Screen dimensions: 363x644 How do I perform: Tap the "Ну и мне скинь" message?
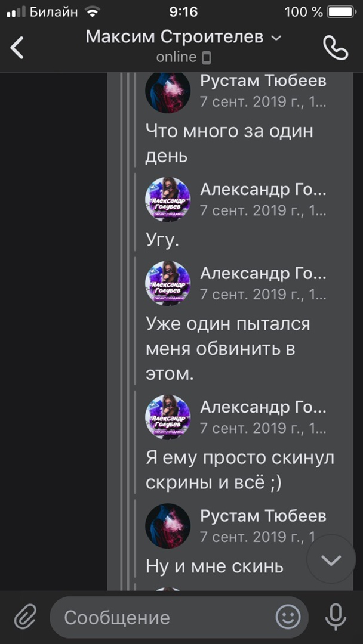click(214, 566)
